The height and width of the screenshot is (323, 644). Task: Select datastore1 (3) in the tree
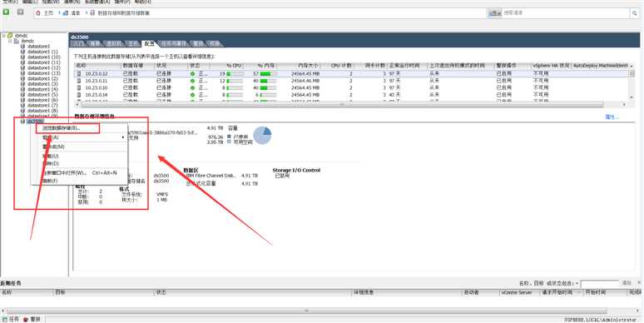click(42, 84)
